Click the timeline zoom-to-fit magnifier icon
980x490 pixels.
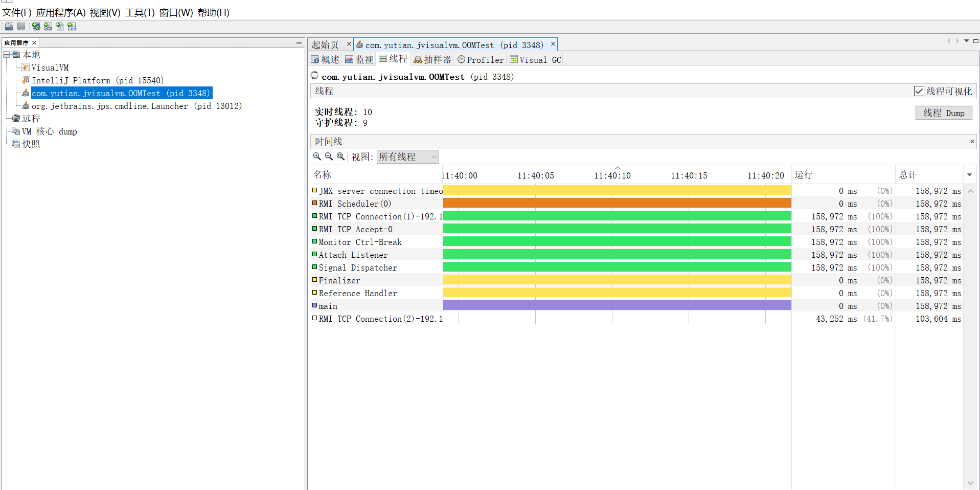coord(340,157)
